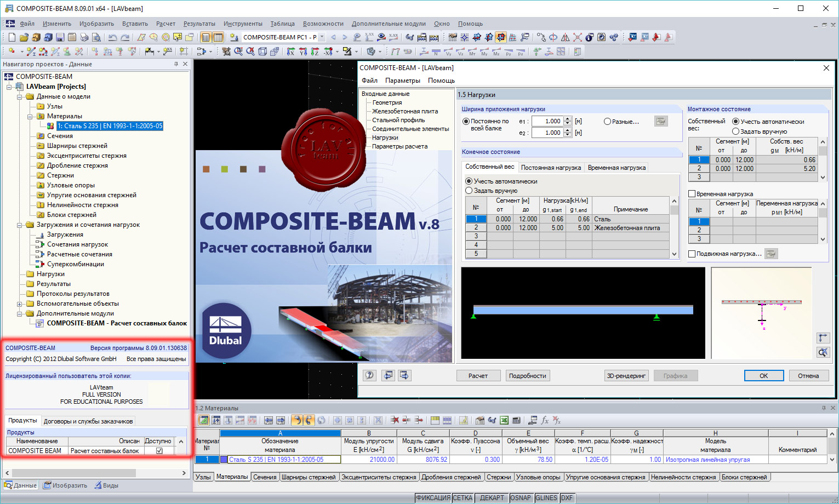Screen dimensions: 839x504
Task: Open 'Договоры и службы заказчиков' tab
Action: click(x=88, y=421)
